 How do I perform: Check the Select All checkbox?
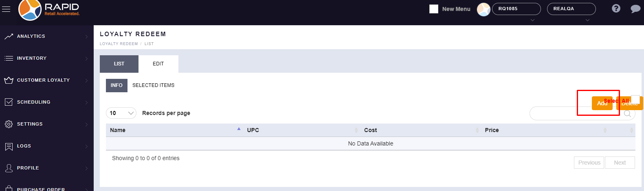click(x=635, y=100)
